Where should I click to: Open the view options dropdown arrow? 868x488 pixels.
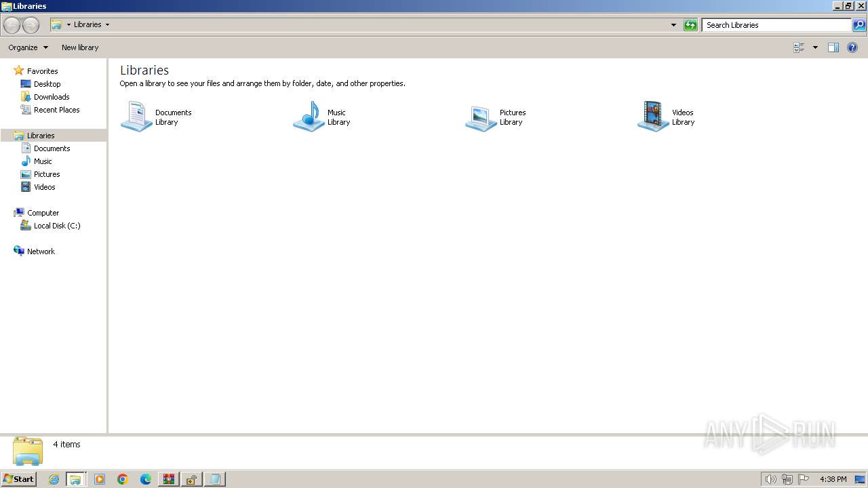pos(815,47)
